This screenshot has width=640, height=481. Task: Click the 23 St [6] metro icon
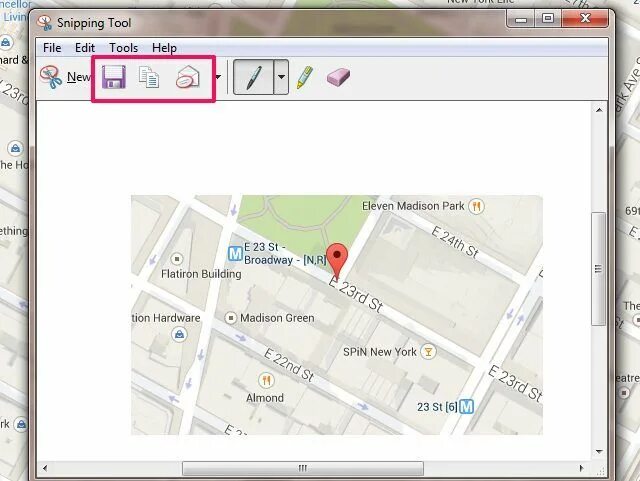(x=467, y=407)
